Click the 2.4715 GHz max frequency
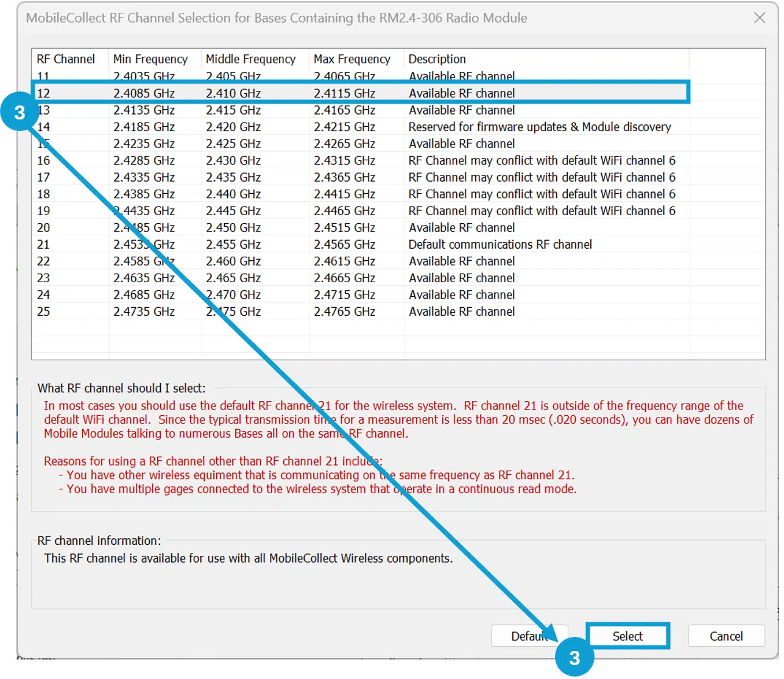 click(344, 294)
